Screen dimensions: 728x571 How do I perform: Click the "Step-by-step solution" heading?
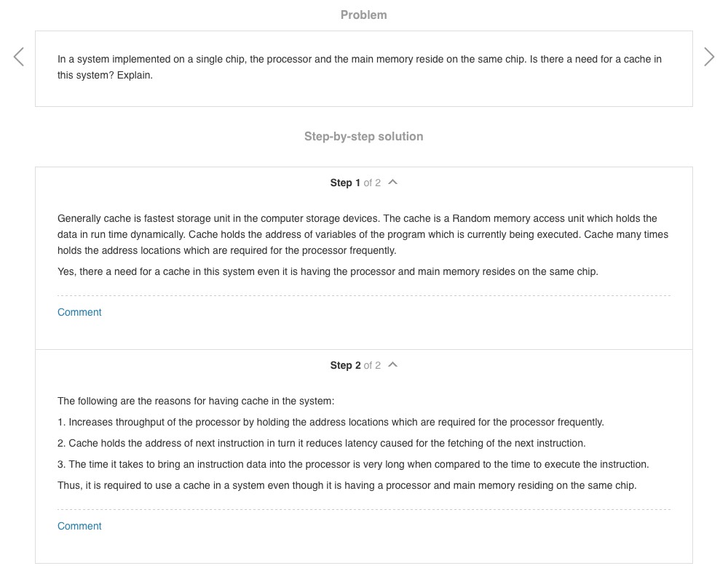[363, 136]
